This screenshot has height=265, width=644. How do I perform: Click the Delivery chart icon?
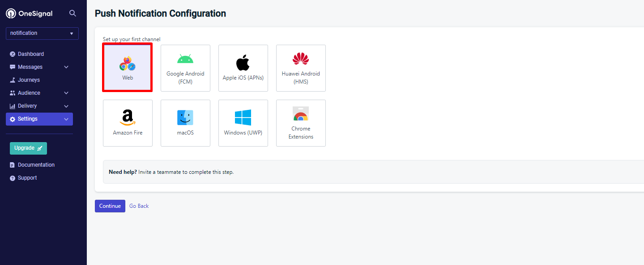click(x=13, y=106)
